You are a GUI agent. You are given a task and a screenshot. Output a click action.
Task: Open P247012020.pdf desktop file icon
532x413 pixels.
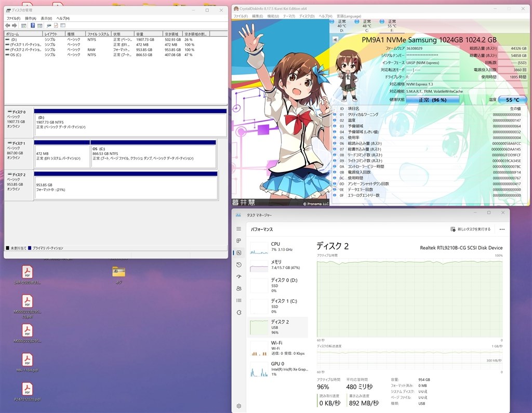click(27, 392)
